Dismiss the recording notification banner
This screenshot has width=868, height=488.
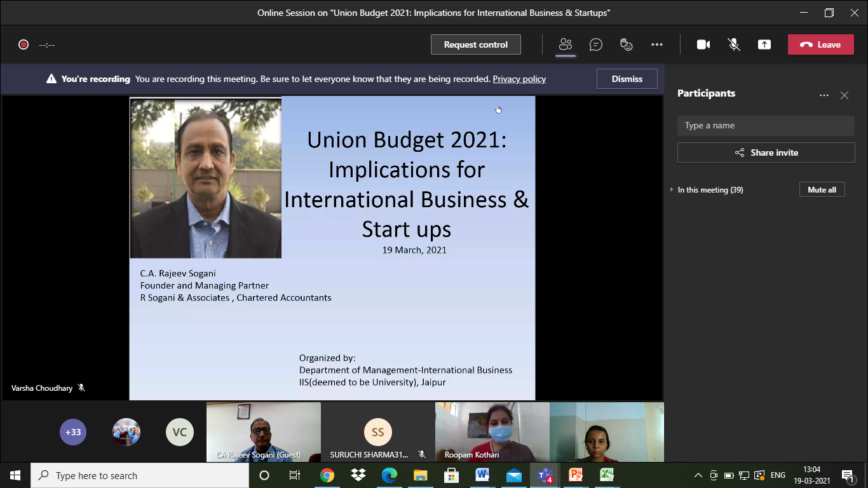pos(627,79)
